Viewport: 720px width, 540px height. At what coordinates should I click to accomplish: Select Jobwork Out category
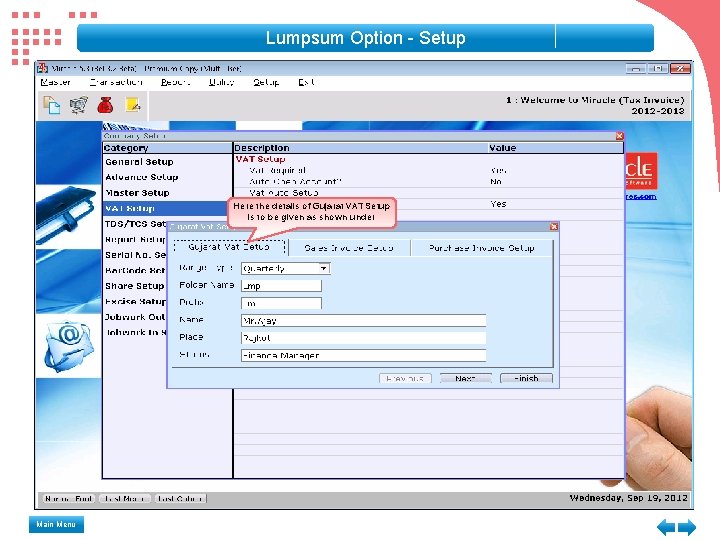point(135,317)
